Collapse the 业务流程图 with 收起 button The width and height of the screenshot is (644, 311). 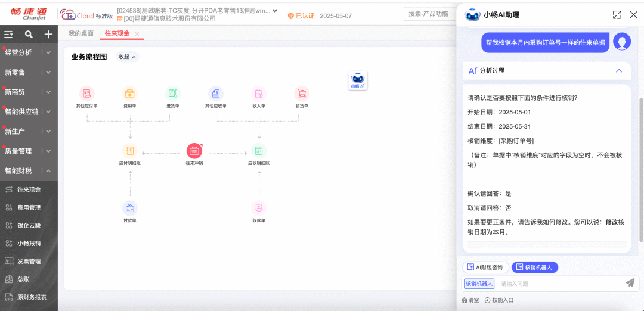[127, 57]
